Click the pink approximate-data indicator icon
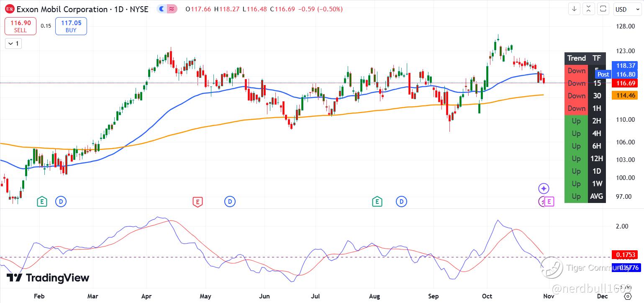Viewport: 644px width, 303px height. [172, 9]
